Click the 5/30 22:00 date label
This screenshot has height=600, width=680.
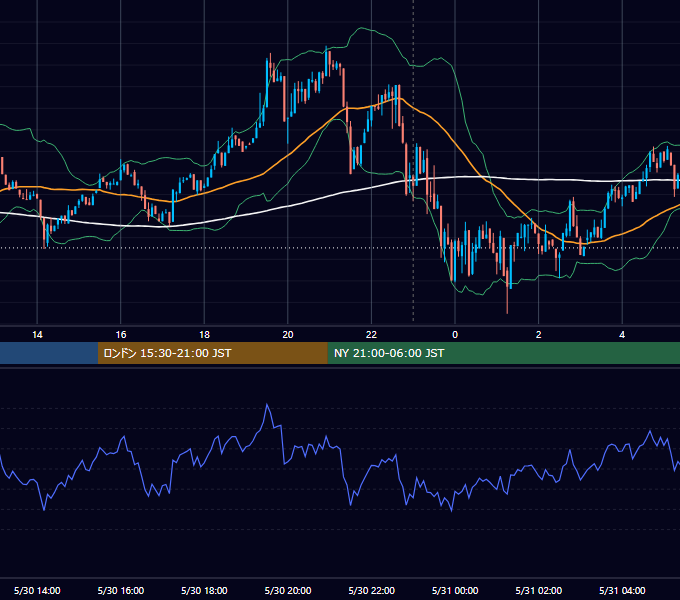coord(371,590)
